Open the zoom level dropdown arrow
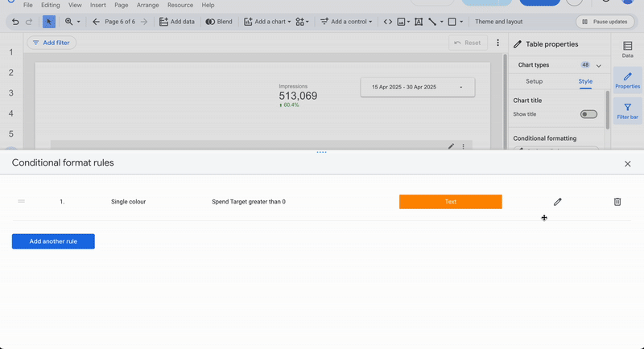Viewport: 644px width, 349px height. point(78,22)
